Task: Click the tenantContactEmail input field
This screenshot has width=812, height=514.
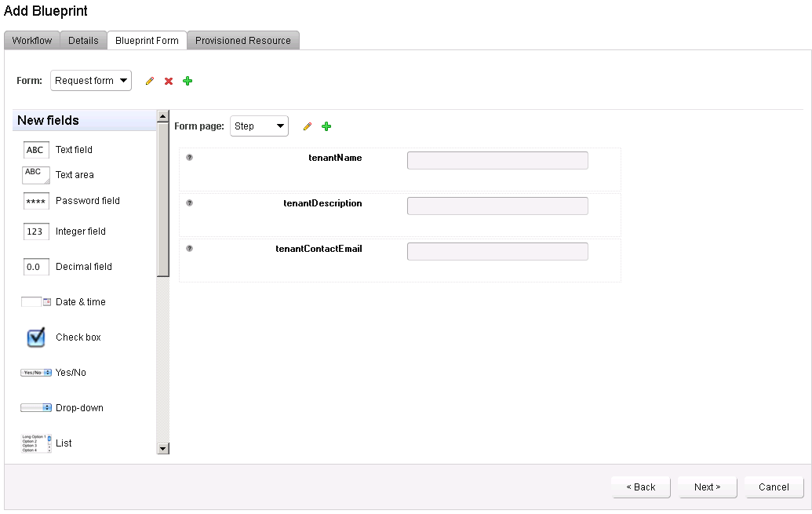Action: point(497,252)
